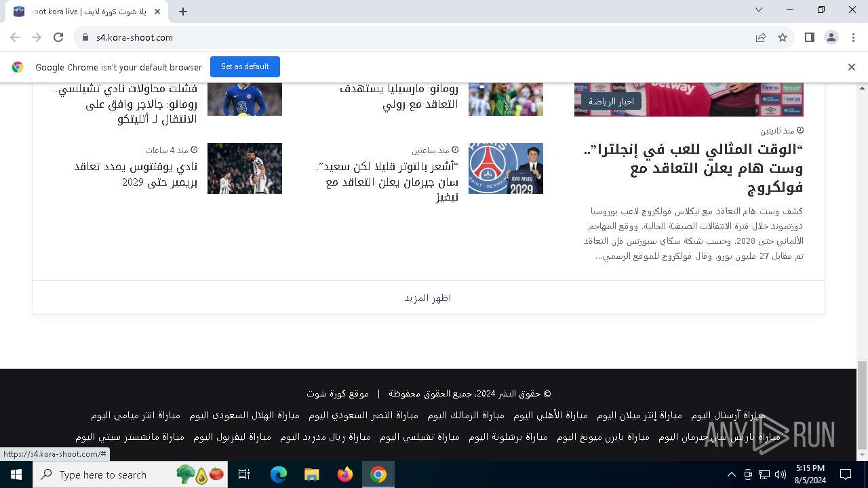Click اظهر المزيد to show more
Screen dimensions: 868x488
coord(428,298)
